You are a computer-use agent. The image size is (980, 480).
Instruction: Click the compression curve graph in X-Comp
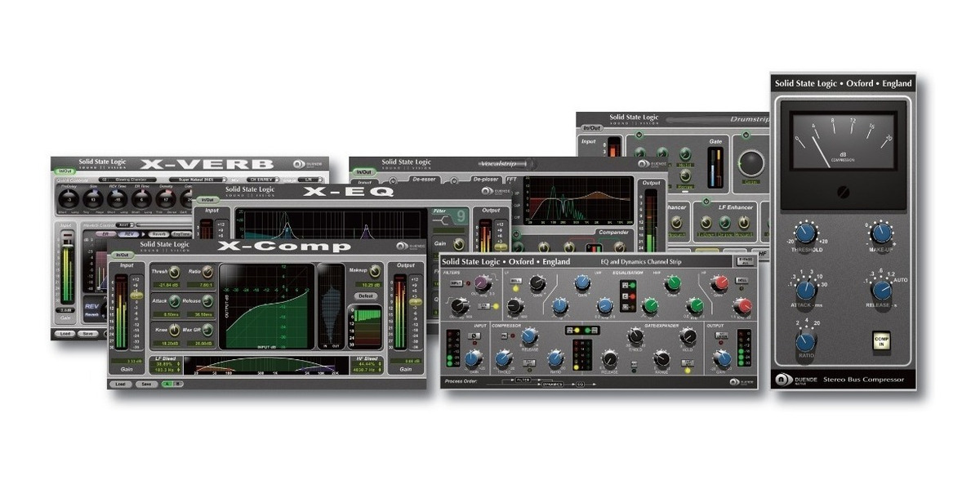pos(267,306)
